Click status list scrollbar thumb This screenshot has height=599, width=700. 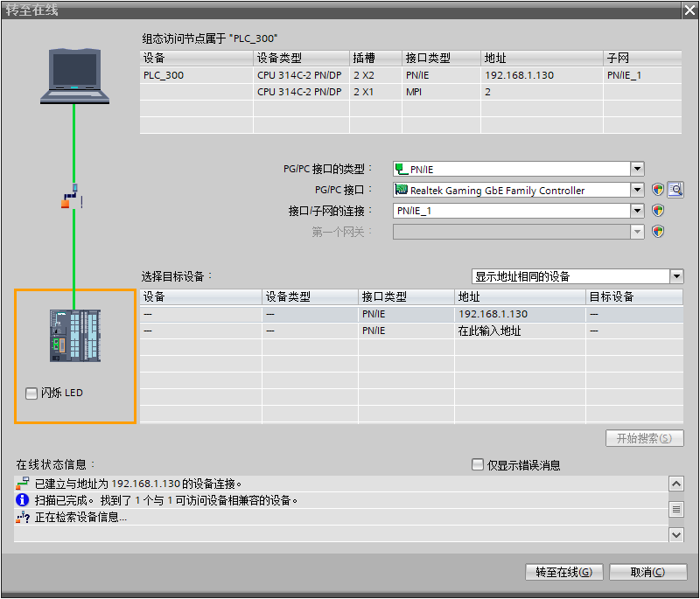click(676, 509)
